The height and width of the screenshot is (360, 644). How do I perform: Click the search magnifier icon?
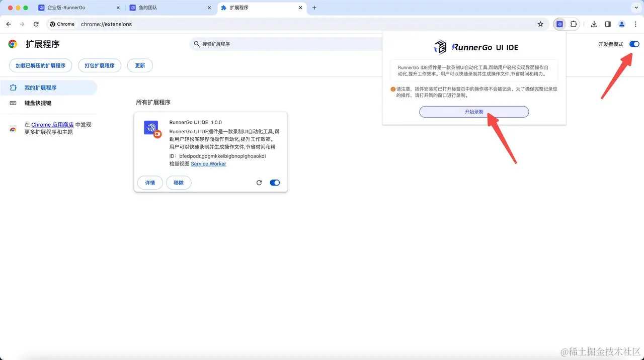coord(196,44)
